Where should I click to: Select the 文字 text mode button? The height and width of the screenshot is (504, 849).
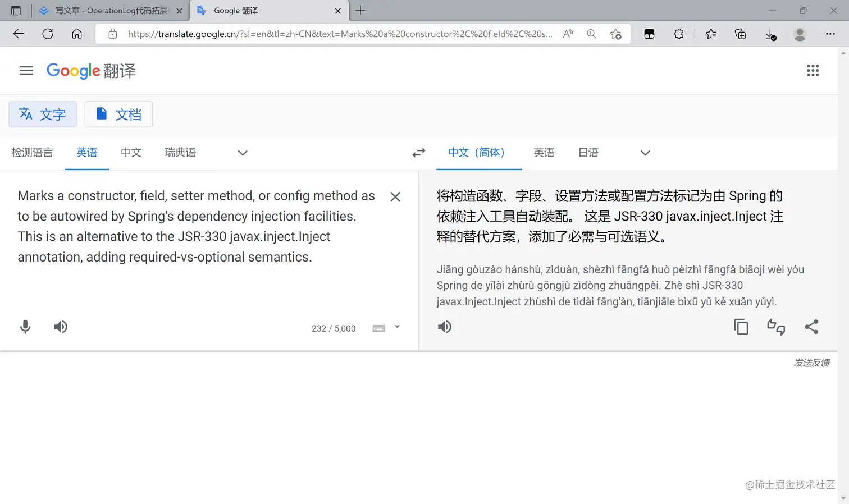click(x=43, y=114)
